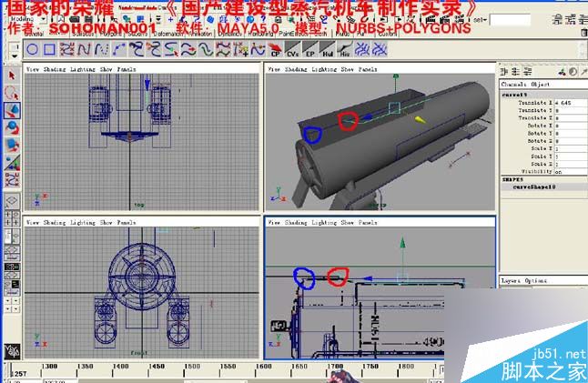The width and height of the screenshot is (588, 383).
Task: Select the Scale X channel label
Action: 542,149
